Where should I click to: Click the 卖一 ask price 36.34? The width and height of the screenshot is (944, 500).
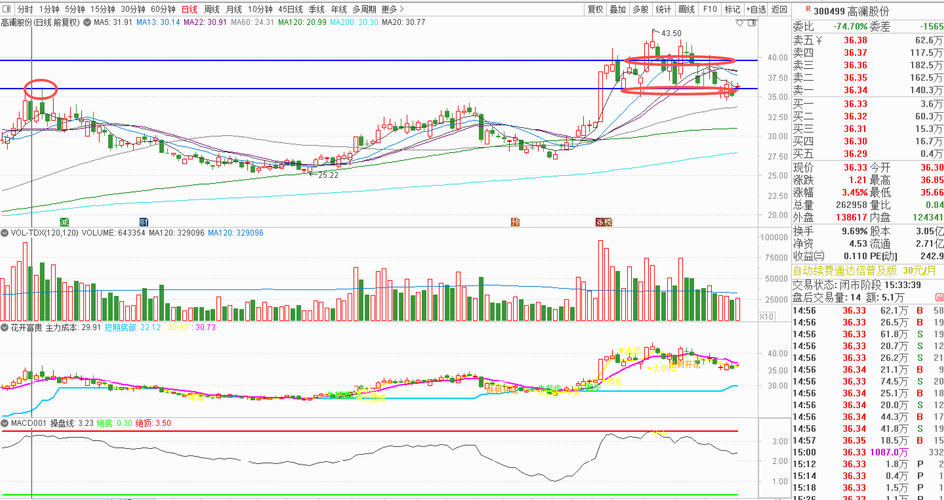point(855,90)
